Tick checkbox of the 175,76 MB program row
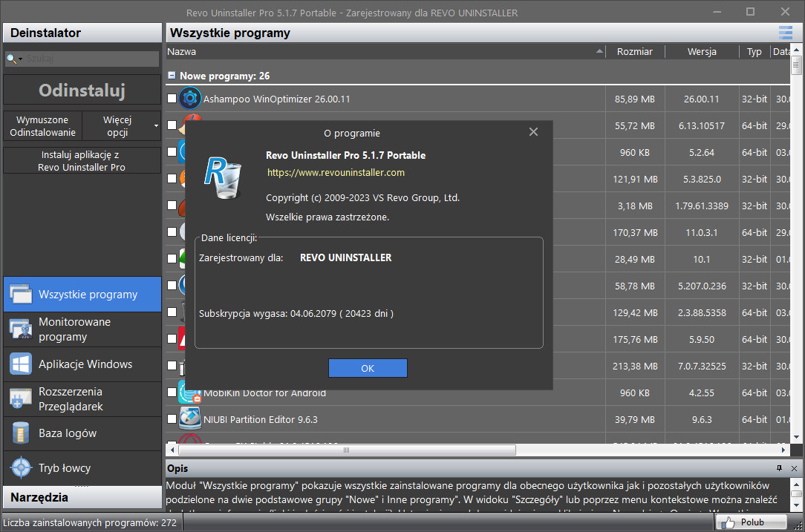Image resolution: width=805 pixels, height=532 pixels. point(172,338)
